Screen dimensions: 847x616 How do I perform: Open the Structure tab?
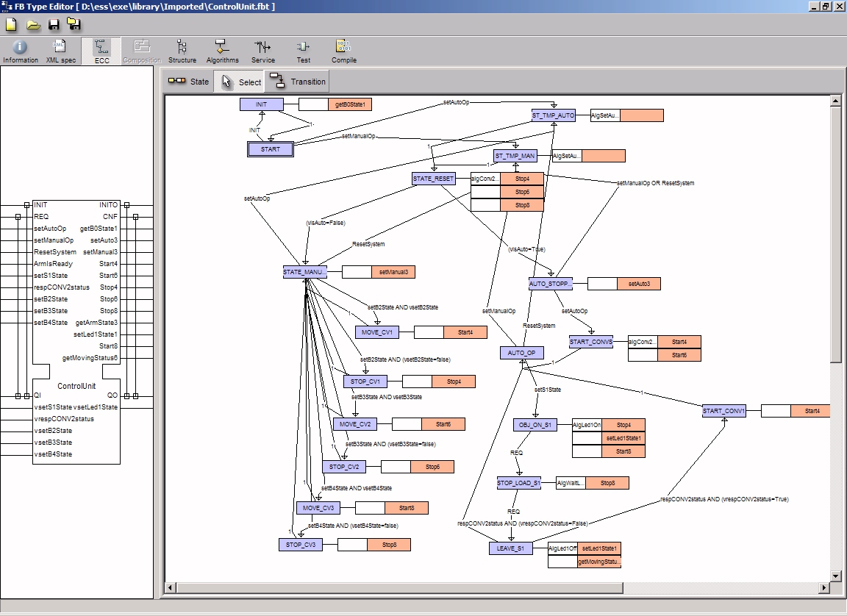click(182, 52)
